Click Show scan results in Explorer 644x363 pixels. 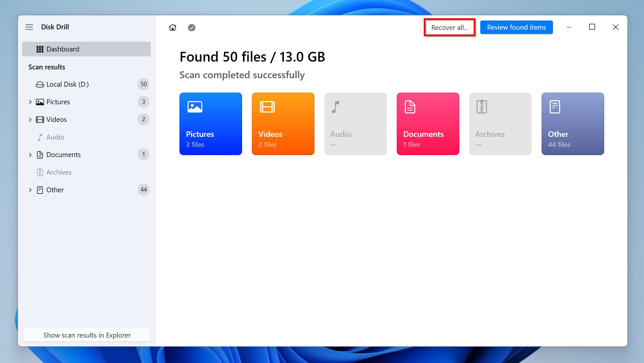[87, 335]
